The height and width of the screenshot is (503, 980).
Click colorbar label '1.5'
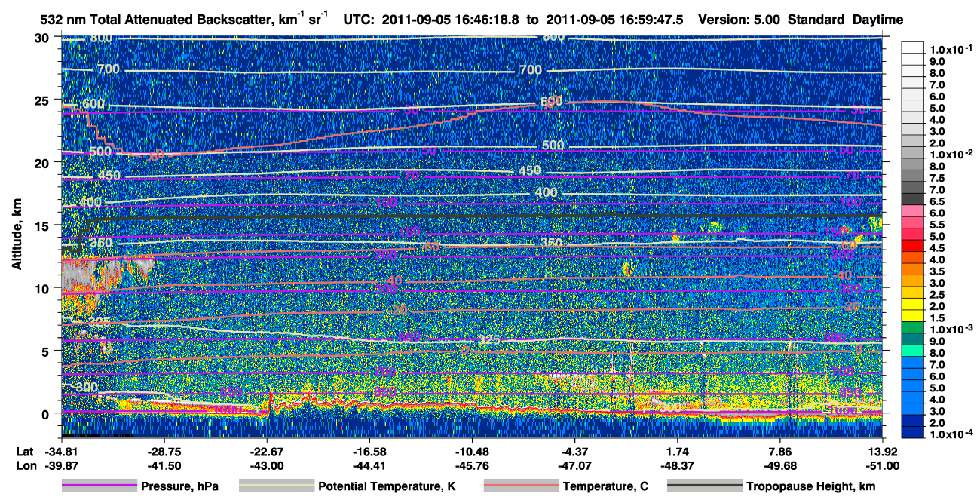pyautogui.click(x=937, y=319)
